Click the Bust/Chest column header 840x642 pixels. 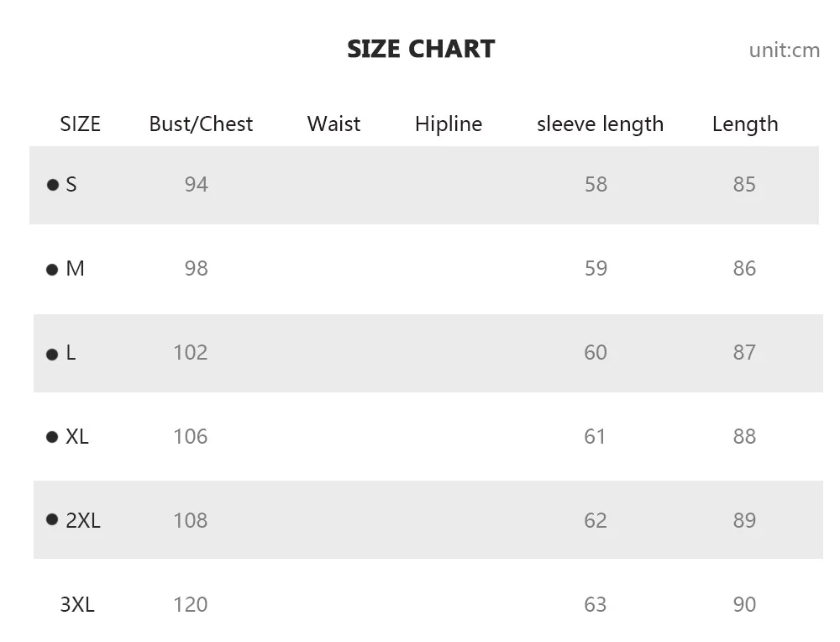click(201, 124)
